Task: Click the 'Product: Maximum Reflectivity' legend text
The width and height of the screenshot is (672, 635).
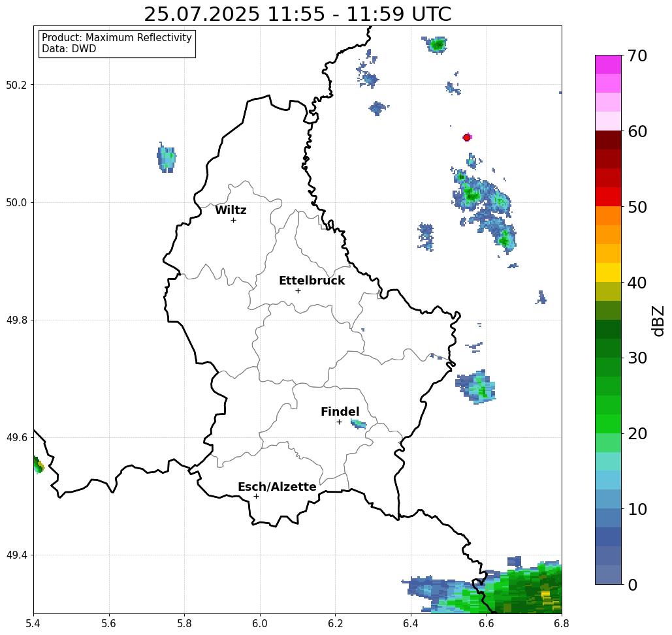Action: (116, 38)
